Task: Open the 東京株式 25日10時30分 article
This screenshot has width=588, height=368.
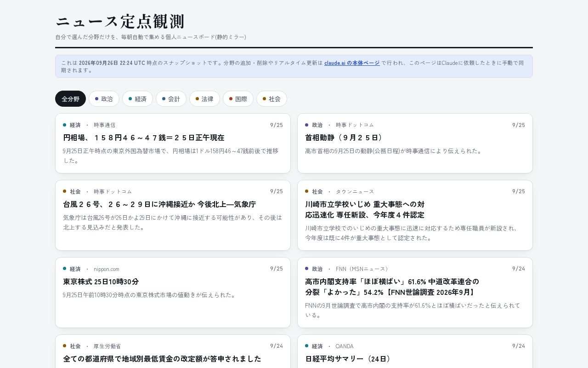Action: 101,282
